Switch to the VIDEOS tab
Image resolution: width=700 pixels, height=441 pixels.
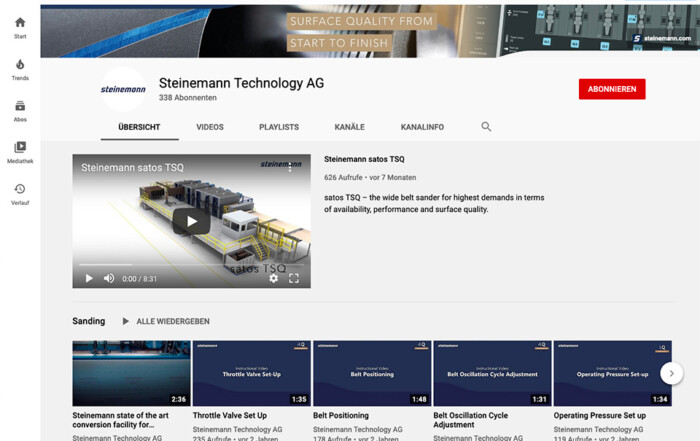210,127
